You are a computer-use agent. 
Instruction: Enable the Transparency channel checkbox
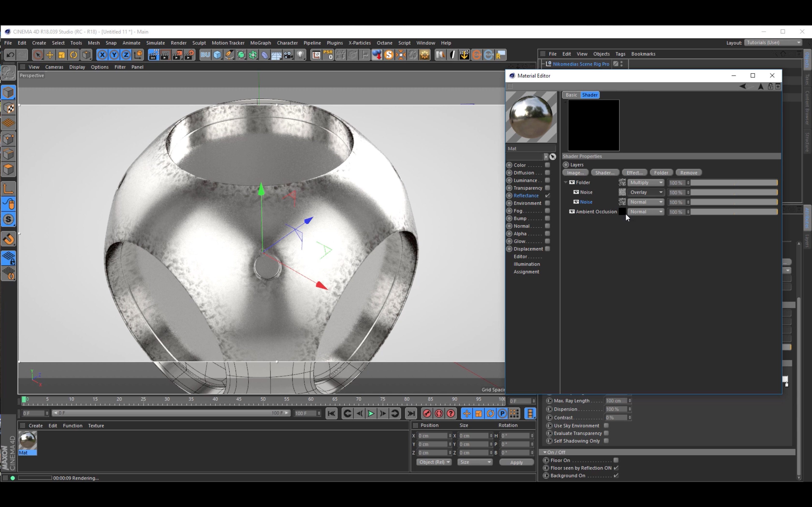point(547,188)
